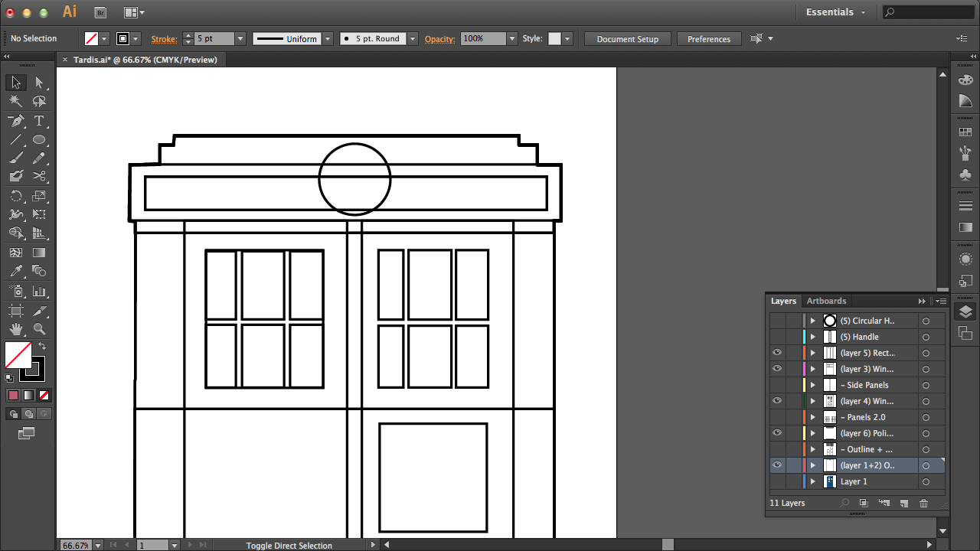This screenshot has width=980, height=551.
Task: Change screen mode at toolbar bottom
Action: click(27, 433)
